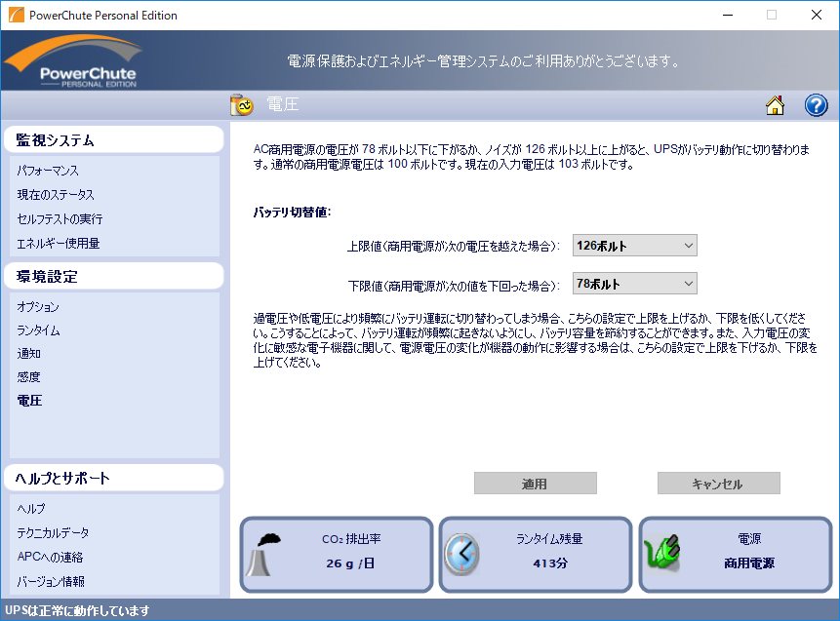The height and width of the screenshot is (621, 840).
Task: Click the Home icon
Action: click(x=775, y=105)
